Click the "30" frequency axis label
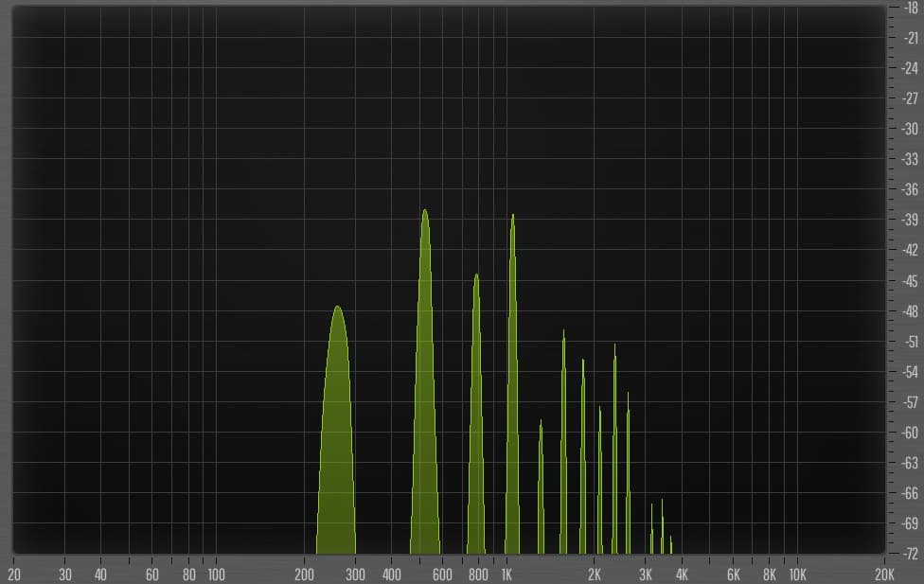The width and height of the screenshot is (924, 584). point(65,575)
